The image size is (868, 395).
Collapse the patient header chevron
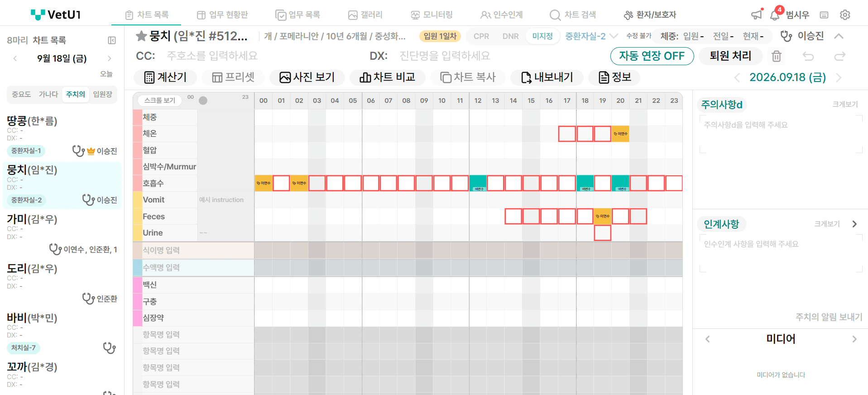[839, 36]
